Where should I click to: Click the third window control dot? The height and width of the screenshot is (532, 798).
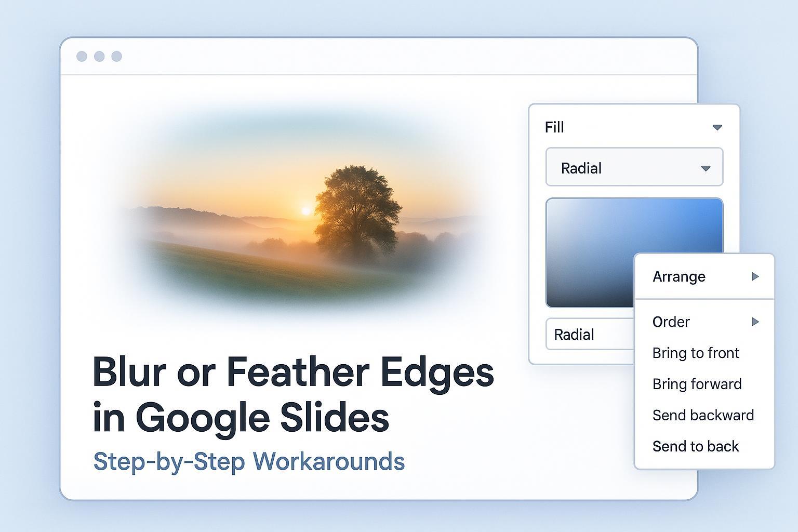tap(117, 56)
